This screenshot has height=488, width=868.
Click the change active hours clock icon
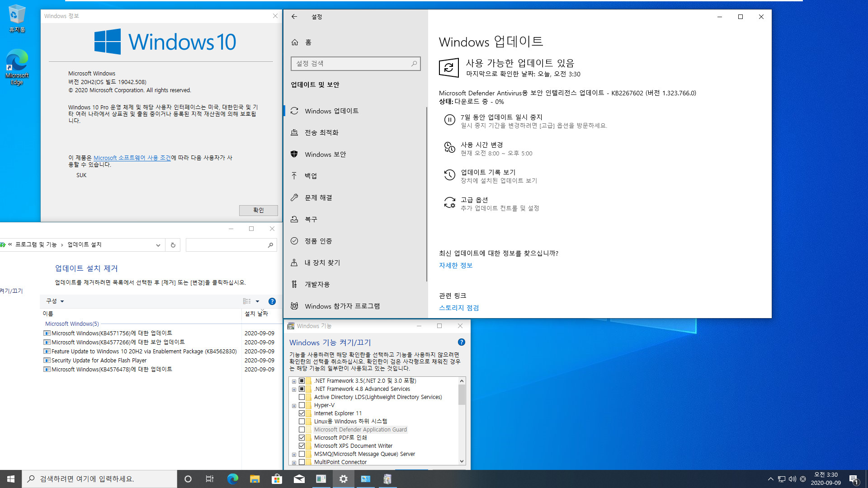(449, 147)
